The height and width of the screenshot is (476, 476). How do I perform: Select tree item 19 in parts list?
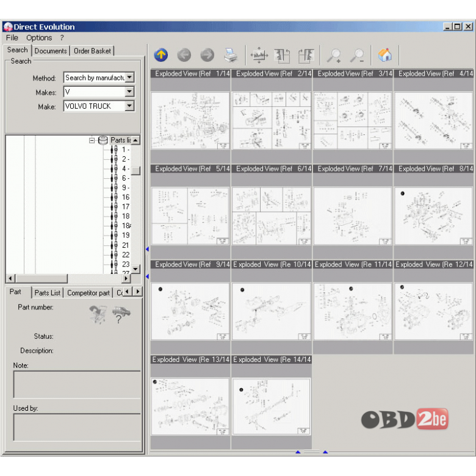(x=120, y=236)
